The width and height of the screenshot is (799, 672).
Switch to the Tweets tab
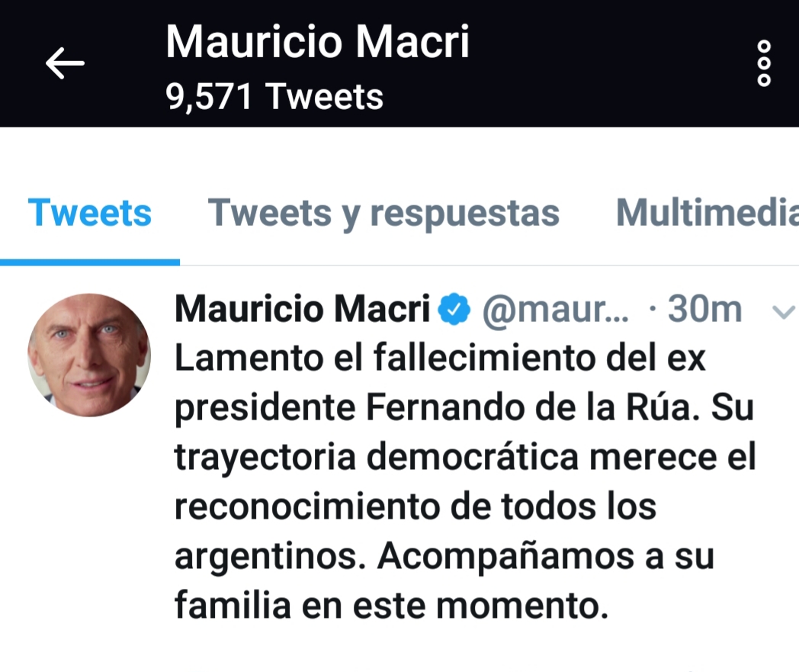(x=90, y=213)
